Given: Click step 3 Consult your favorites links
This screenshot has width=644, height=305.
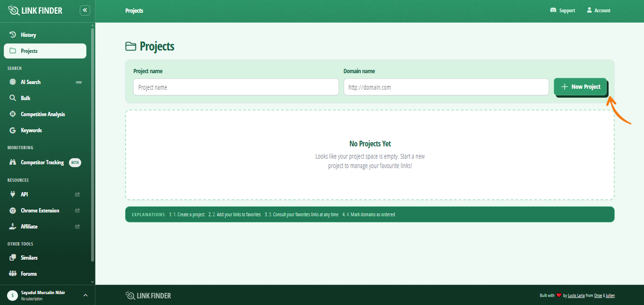Looking at the screenshot, I should [302, 214].
